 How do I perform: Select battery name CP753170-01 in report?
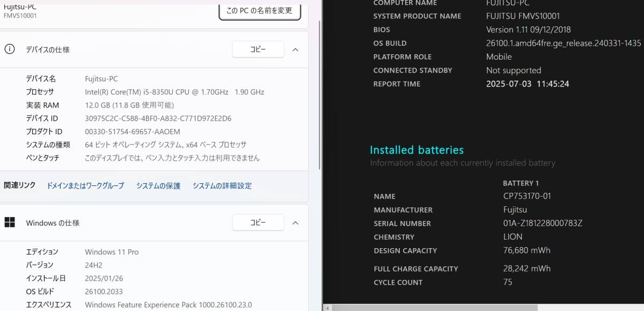527,196
